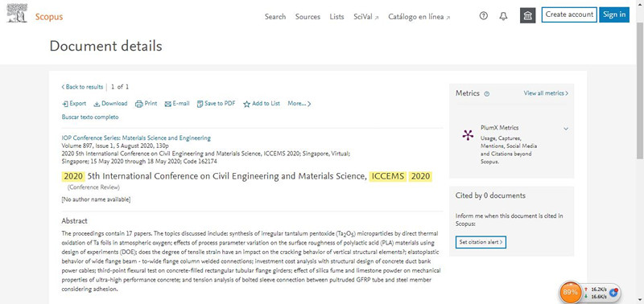Open the Lists menu item
The height and width of the screenshot is (304, 644).
tap(336, 17)
